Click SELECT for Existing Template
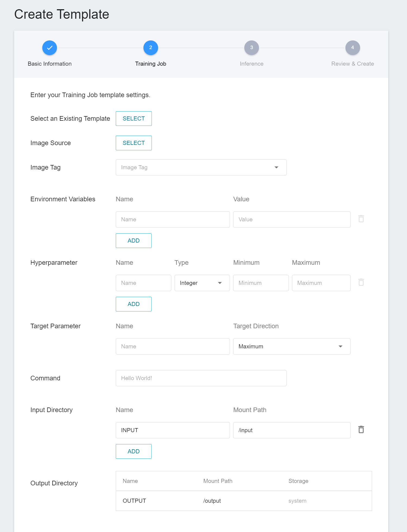 pyautogui.click(x=134, y=119)
